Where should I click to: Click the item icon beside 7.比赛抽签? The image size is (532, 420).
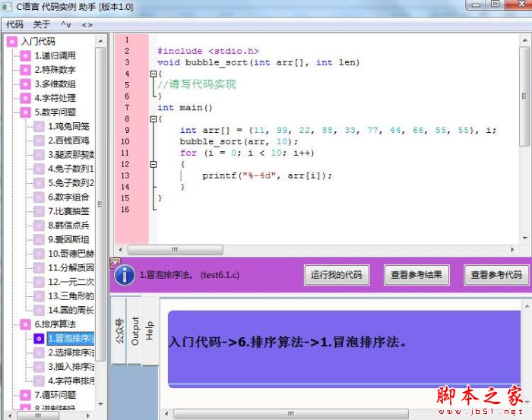coord(39,212)
